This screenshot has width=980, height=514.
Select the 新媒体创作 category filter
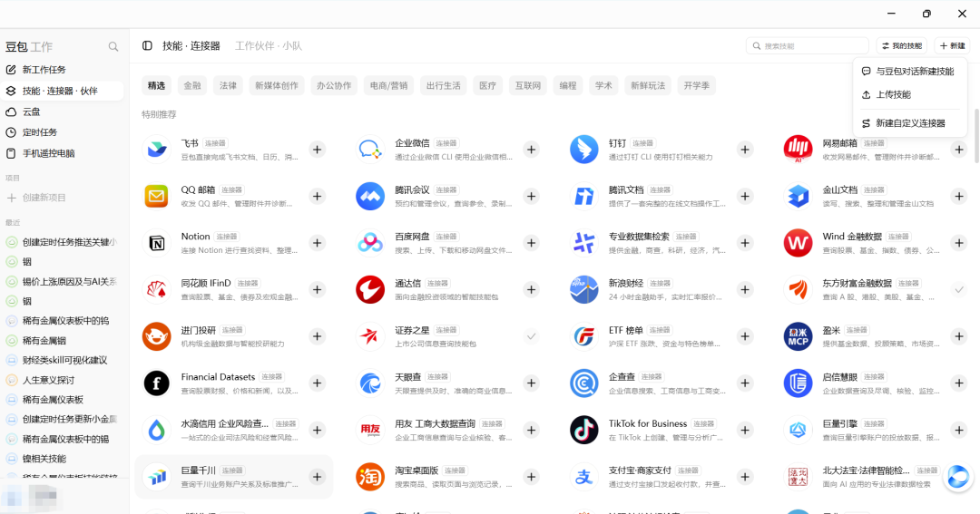coord(277,85)
